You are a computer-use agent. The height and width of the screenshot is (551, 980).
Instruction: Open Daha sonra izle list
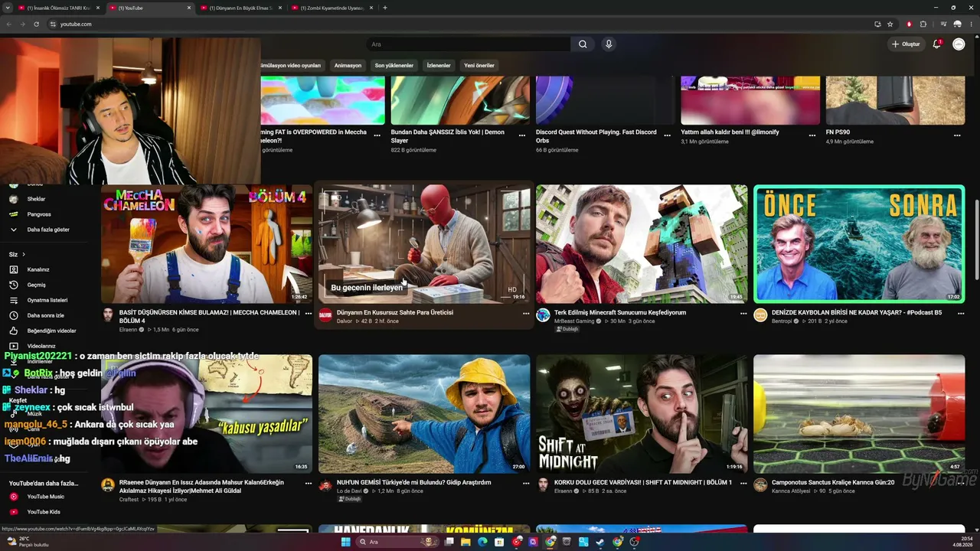pos(45,315)
